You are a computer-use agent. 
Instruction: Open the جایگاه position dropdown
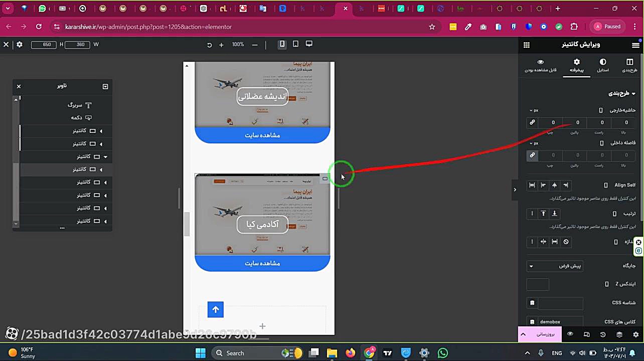coord(555,266)
